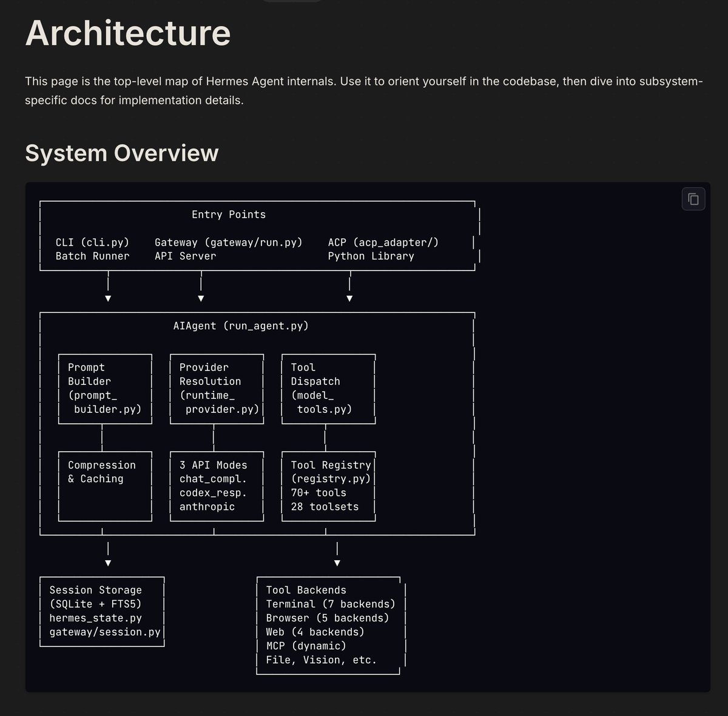Viewport: 728px width, 716px height.
Task: Click the 3 API Modes box
Action: (217, 486)
